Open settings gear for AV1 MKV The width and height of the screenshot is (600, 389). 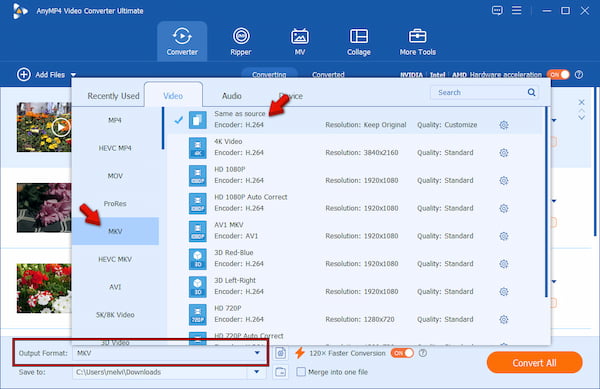(x=504, y=236)
